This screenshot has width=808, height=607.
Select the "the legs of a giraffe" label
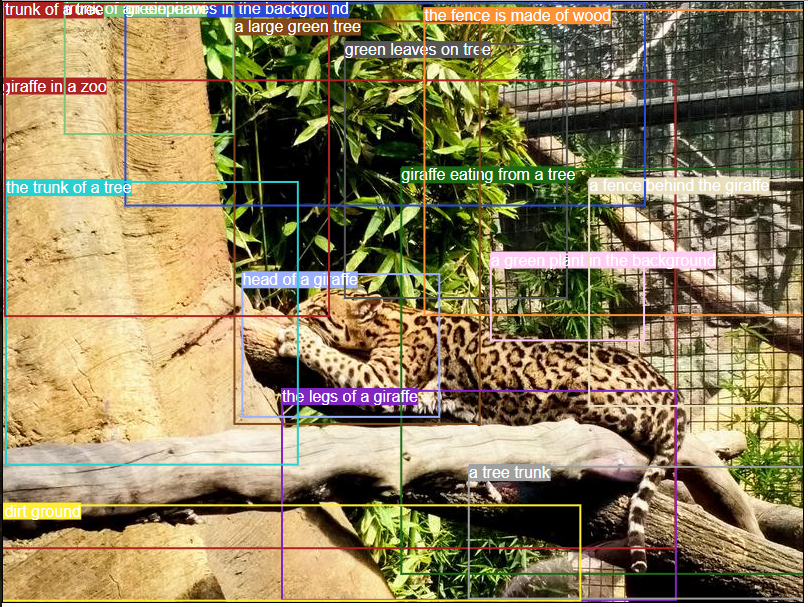[351, 397]
